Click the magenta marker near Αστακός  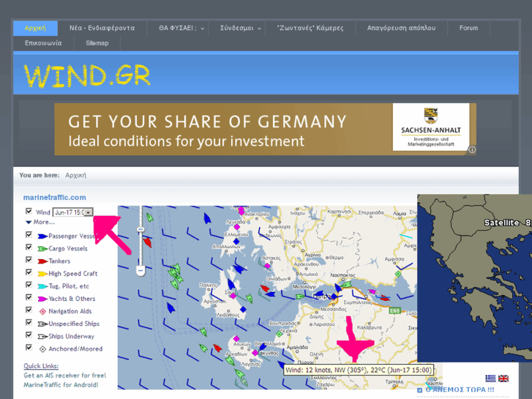point(267,266)
